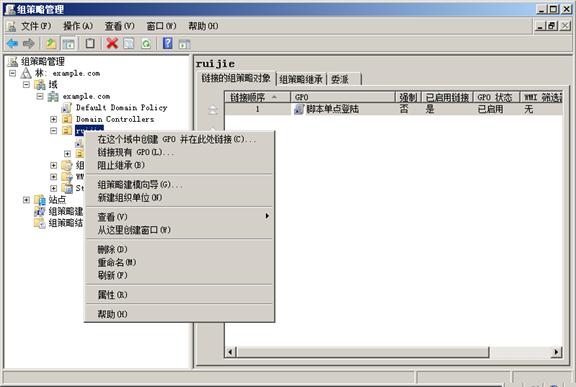Click the Up one level folder icon
This screenshot has height=387, width=576.
coord(51,44)
